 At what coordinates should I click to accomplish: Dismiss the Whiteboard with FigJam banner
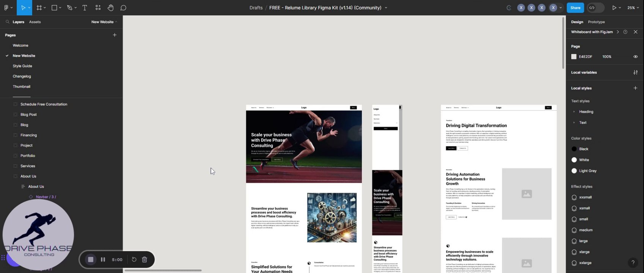[x=636, y=32]
